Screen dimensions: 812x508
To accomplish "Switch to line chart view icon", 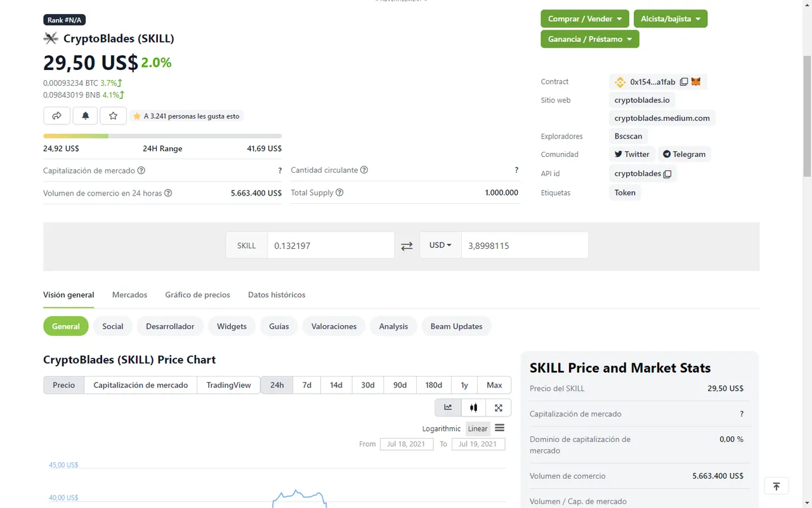I will 448,408.
